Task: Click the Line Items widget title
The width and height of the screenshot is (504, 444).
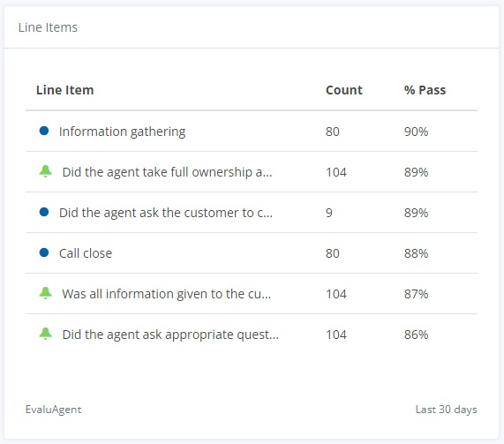Action: coord(48,27)
